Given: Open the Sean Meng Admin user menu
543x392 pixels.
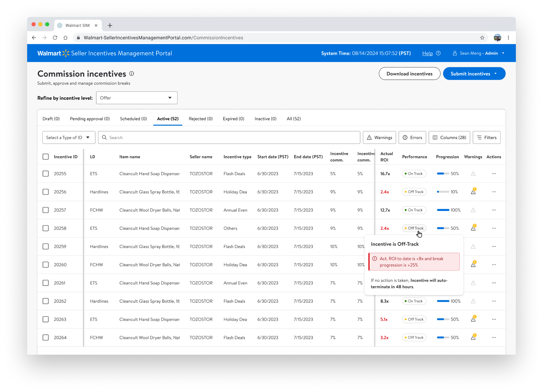Looking at the screenshot, I should [x=479, y=53].
